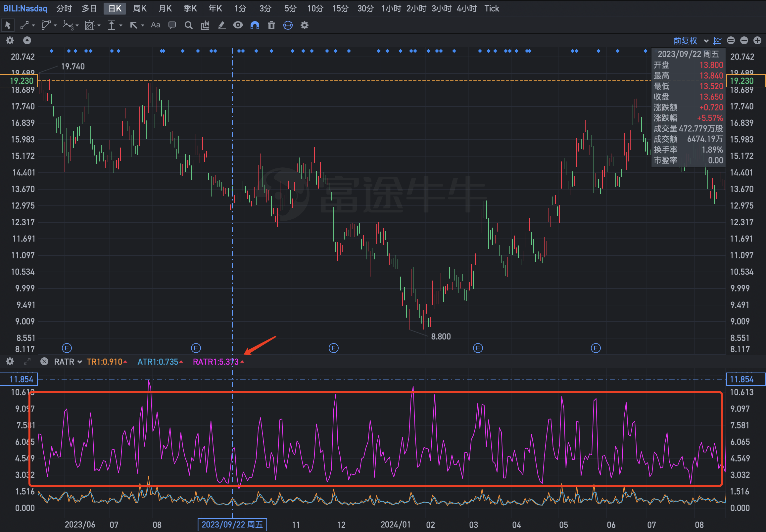The image size is (766, 532).
Task: Switch to 周K weekly chart tab
Action: tap(140, 8)
